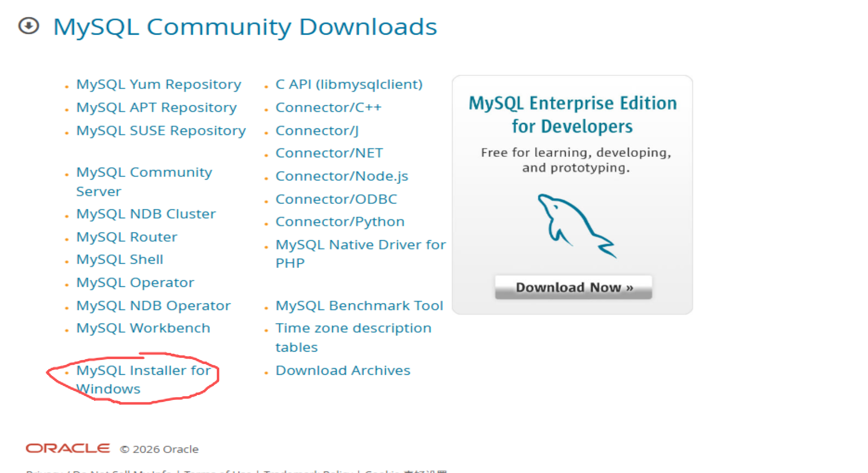The image size is (868, 473).
Task: Open MySQL Router download page
Action: 127,237
